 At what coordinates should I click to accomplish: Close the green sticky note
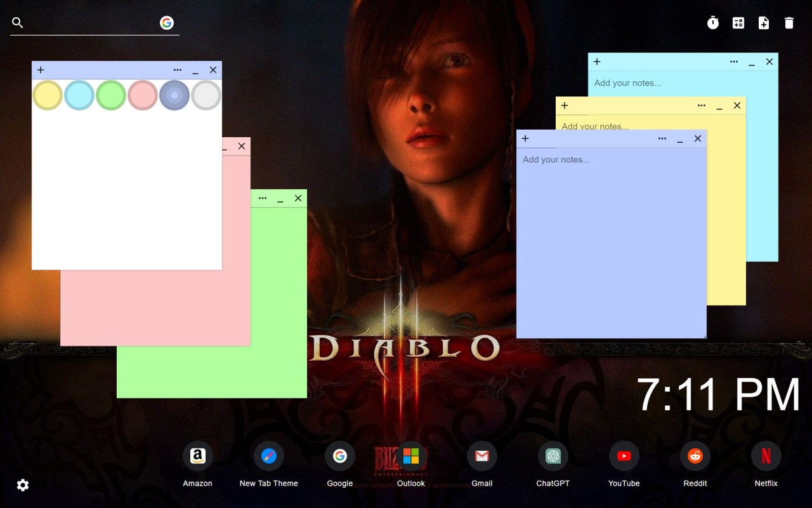coord(298,198)
